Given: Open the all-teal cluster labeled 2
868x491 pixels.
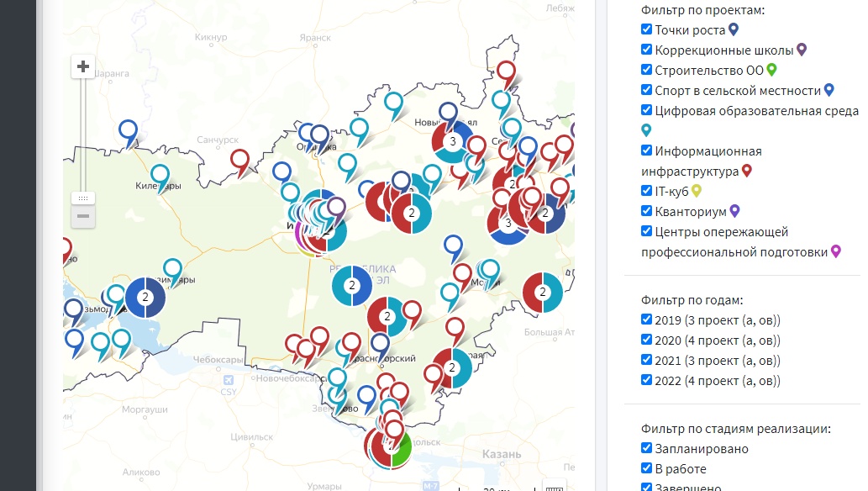Looking at the screenshot, I should tap(353, 287).
